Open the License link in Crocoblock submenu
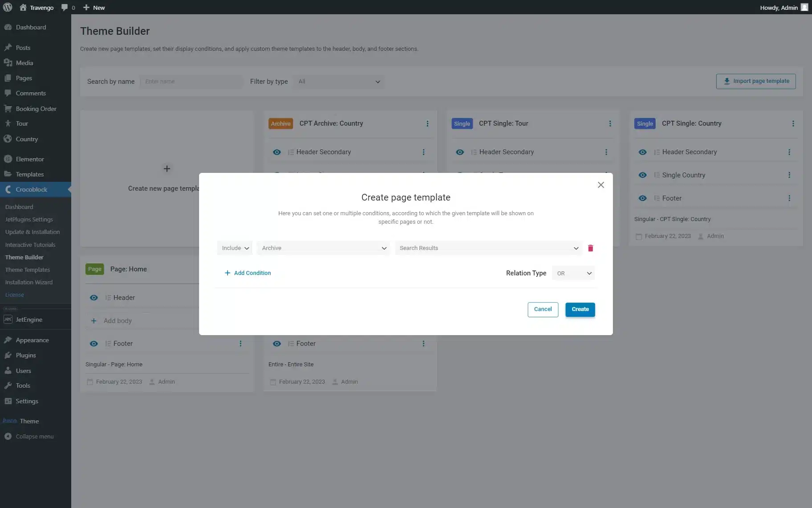This screenshot has width=812, height=508. point(15,295)
